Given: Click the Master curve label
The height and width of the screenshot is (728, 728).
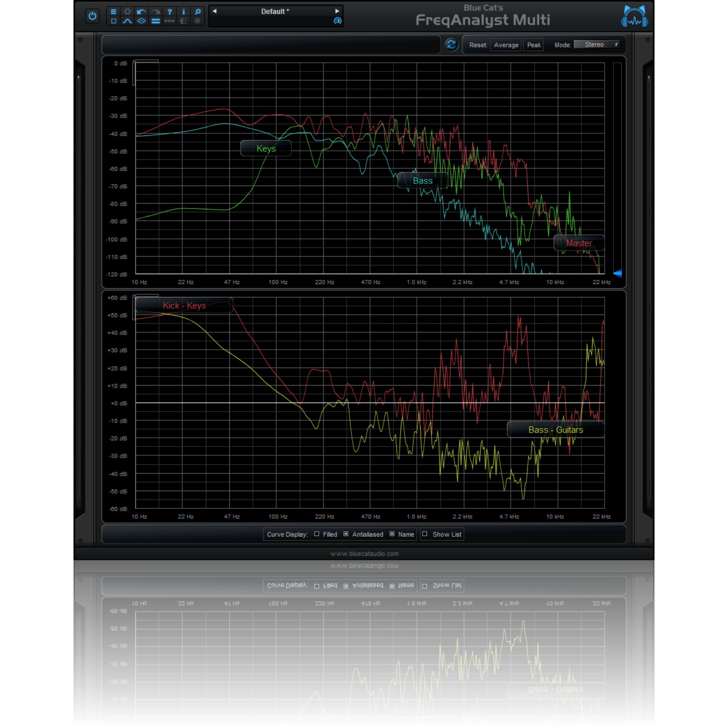Looking at the screenshot, I should [x=579, y=243].
